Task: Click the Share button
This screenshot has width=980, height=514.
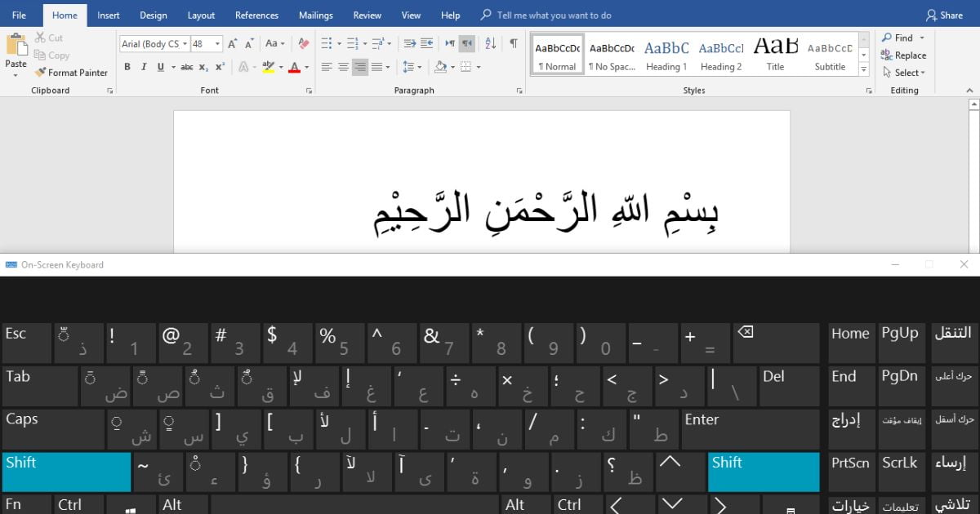Action: tap(944, 15)
